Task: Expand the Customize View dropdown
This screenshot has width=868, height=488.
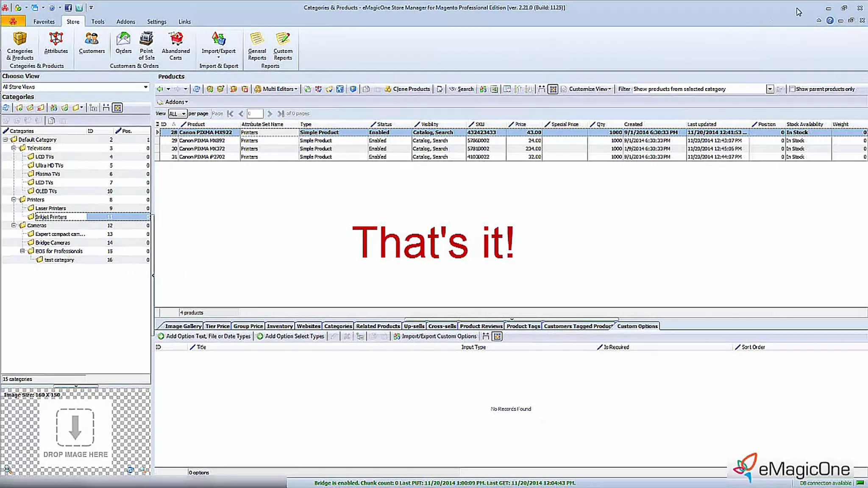Action: click(x=590, y=89)
